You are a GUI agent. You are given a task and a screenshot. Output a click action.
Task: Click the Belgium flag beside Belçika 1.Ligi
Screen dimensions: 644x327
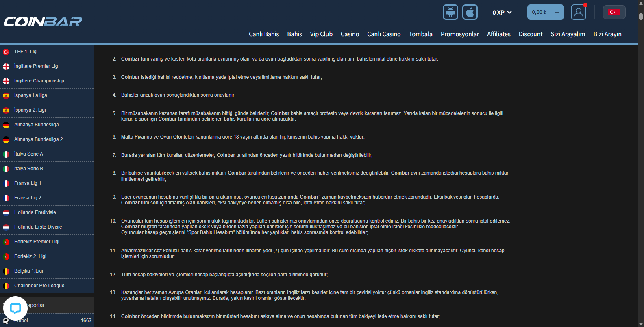[x=6, y=271]
